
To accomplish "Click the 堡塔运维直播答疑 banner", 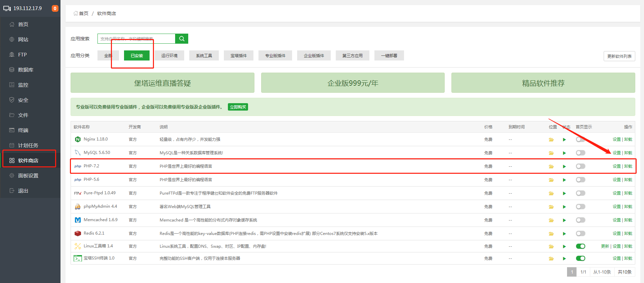I will 162,83.
